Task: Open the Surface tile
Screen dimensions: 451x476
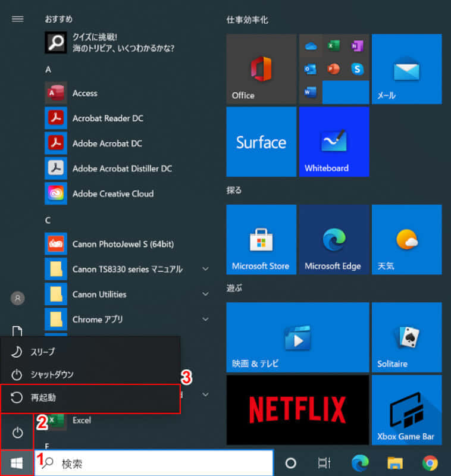Action: pyautogui.click(x=261, y=142)
